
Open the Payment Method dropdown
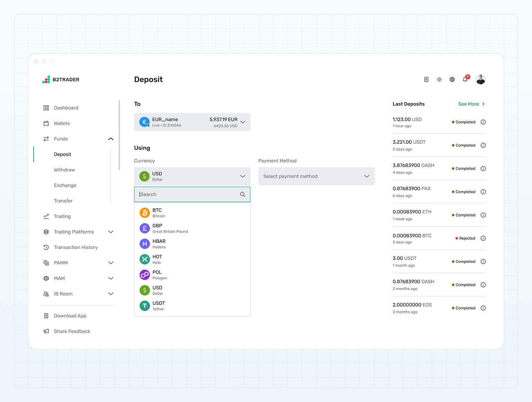(x=316, y=176)
